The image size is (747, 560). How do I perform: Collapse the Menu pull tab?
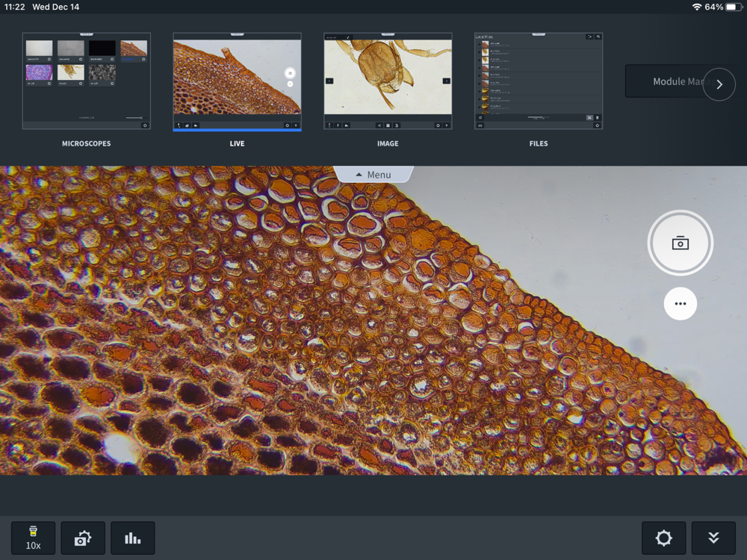tap(373, 174)
